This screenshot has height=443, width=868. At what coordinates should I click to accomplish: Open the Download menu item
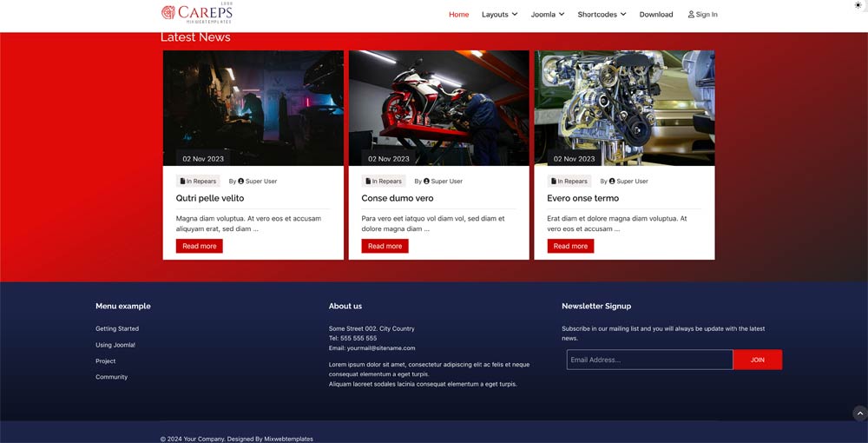point(656,15)
